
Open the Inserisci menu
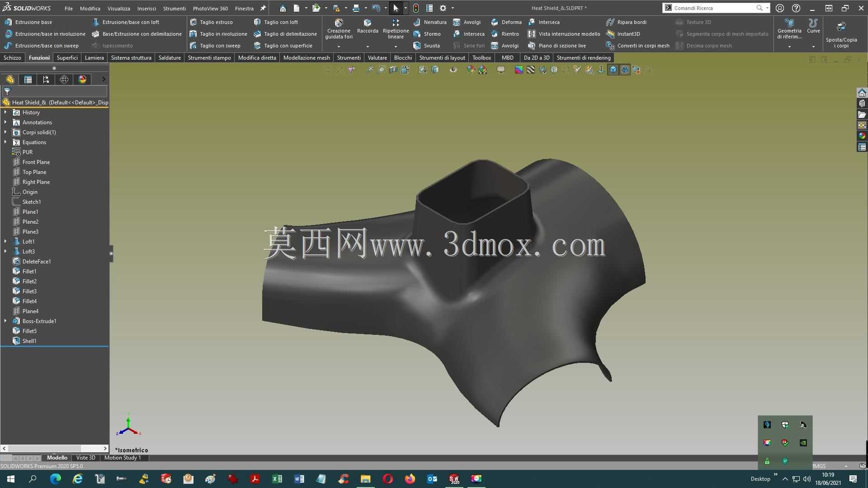tap(146, 8)
